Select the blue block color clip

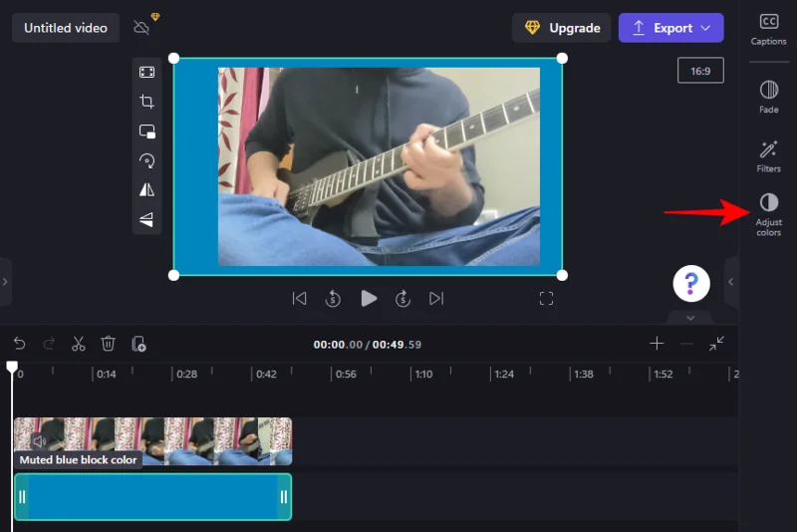click(153, 497)
